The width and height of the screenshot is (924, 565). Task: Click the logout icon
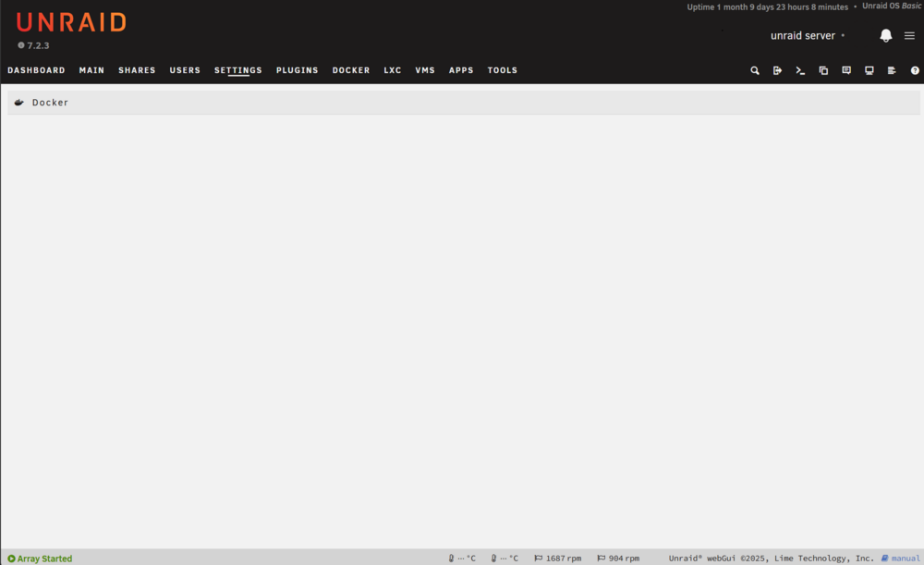tap(777, 70)
